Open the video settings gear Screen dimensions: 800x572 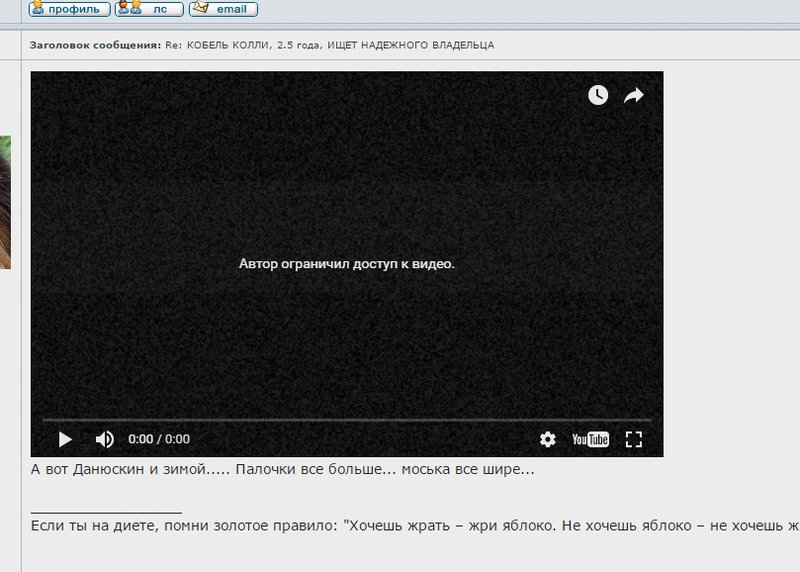[547, 439]
